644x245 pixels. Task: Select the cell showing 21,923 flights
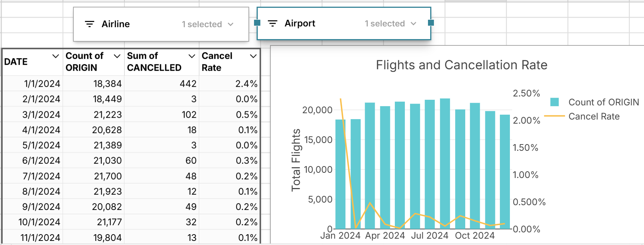tap(108, 191)
